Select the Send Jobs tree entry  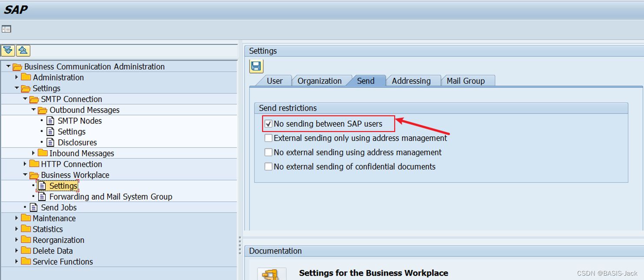point(59,208)
